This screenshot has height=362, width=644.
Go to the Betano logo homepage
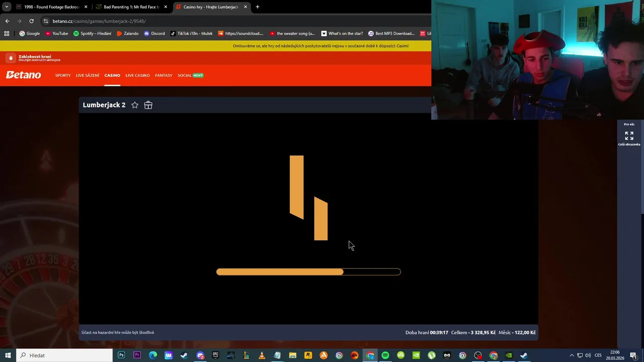tap(23, 75)
